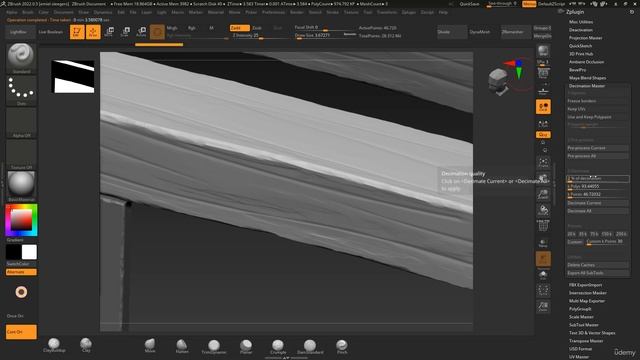The image size is (640, 360).
Task: Pick a color in the color picker square
Action: pyautogui.click(x=21, y=220)
